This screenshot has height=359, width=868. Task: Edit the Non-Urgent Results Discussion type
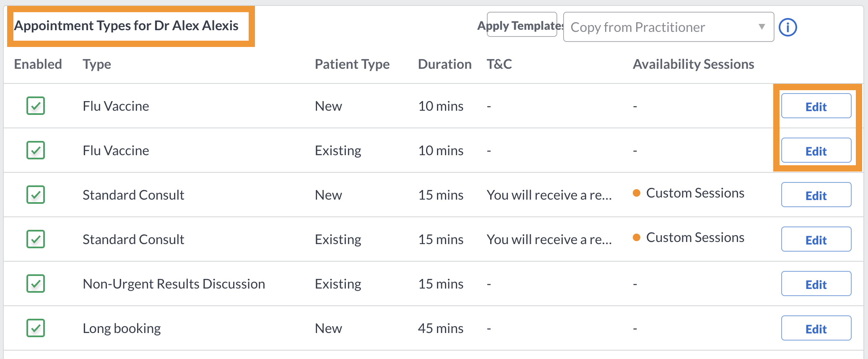click(816, 284)
